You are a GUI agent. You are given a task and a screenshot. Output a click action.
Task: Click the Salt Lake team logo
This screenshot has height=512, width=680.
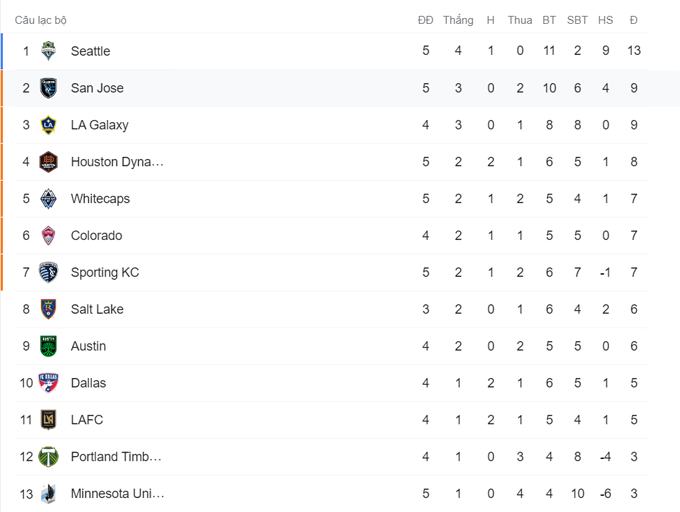click(x=48, y=309)
